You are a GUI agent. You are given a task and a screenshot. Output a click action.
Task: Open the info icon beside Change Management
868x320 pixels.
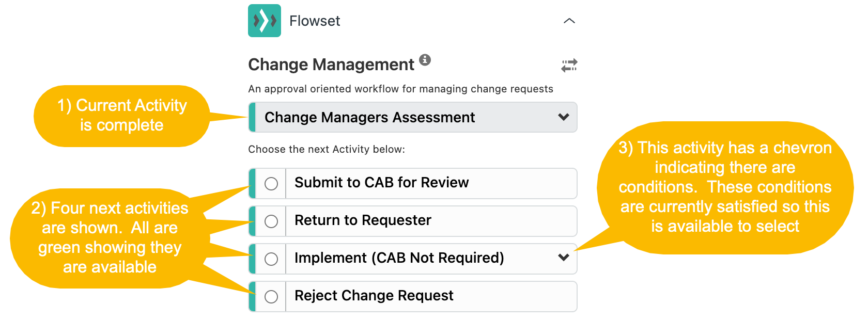point(425,59)
